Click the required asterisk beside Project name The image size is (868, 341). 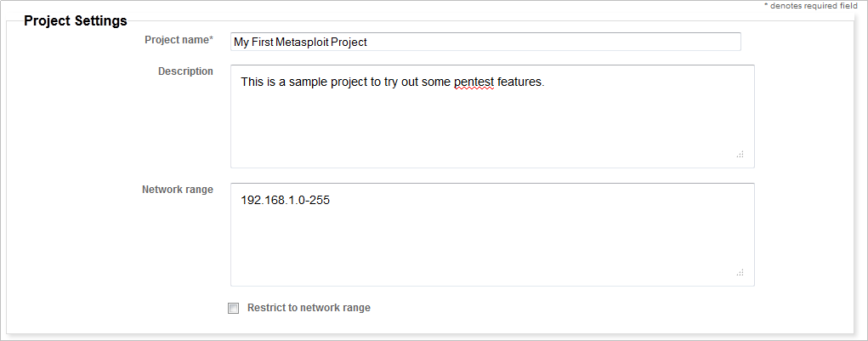(x=211, y=40)
